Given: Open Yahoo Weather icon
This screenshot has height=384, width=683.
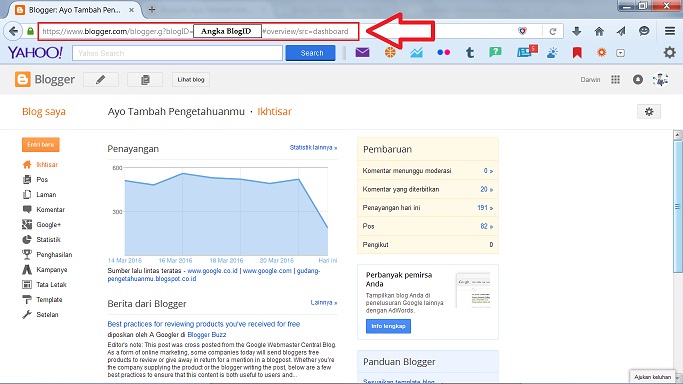Looking at the screenshot, I should coord(552,53).
